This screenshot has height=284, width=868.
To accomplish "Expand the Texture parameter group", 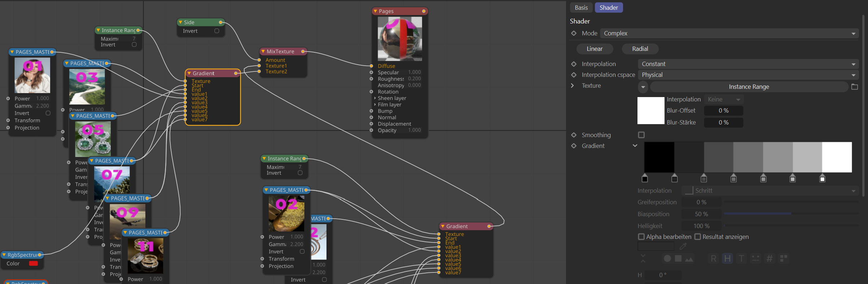I will [x=572, y=86].
